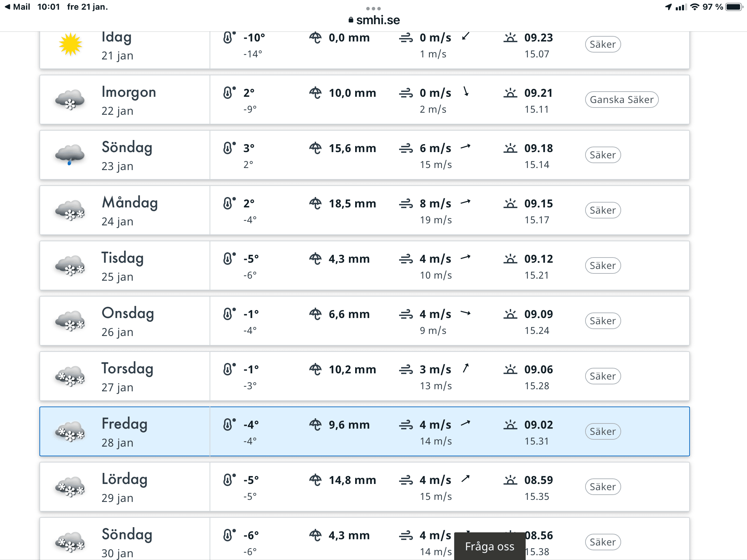The image size is (747, 560).
Task: Click the snow cloud icon for Imorgon
Action: tap(70, 100)
